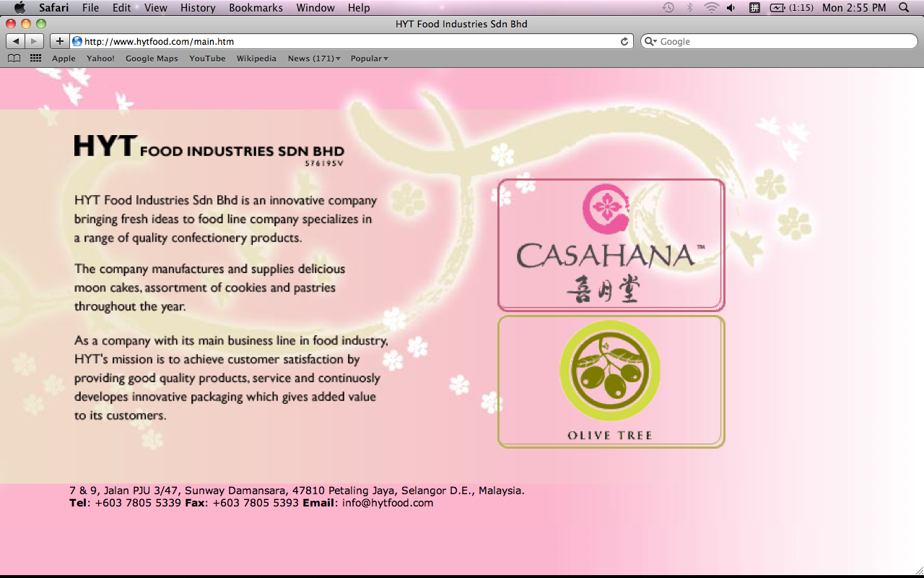924x578 pixels.
Task: Click the Casahana brand logo box
Action: [611, 245]
